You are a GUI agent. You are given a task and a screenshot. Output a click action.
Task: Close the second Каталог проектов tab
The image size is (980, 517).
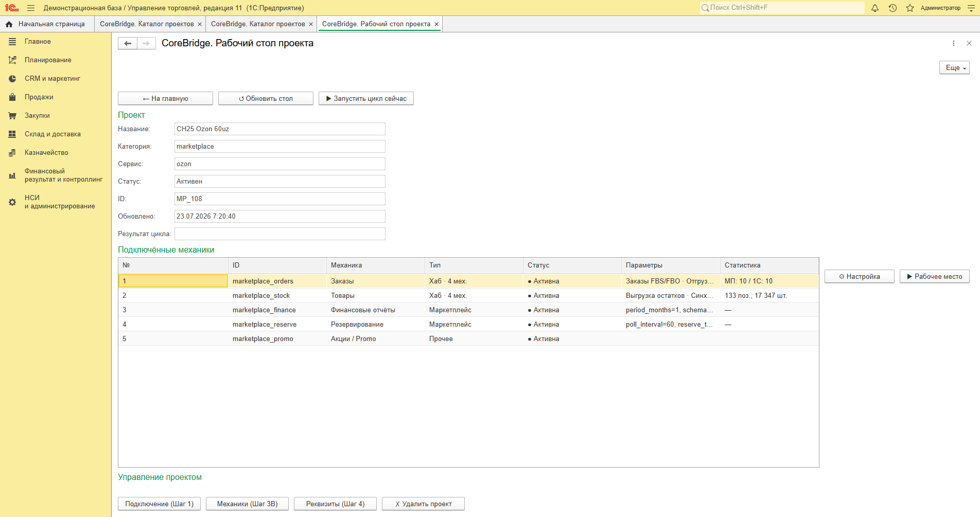(311, 24)
